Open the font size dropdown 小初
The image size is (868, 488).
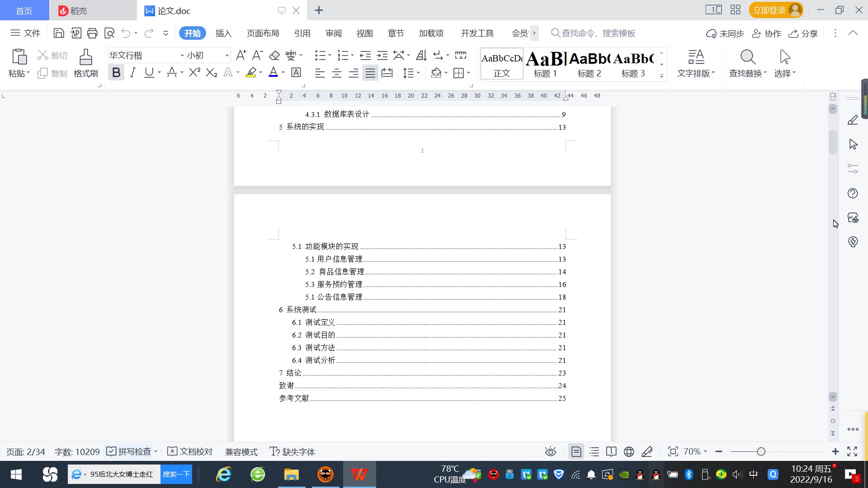[227, 56]
